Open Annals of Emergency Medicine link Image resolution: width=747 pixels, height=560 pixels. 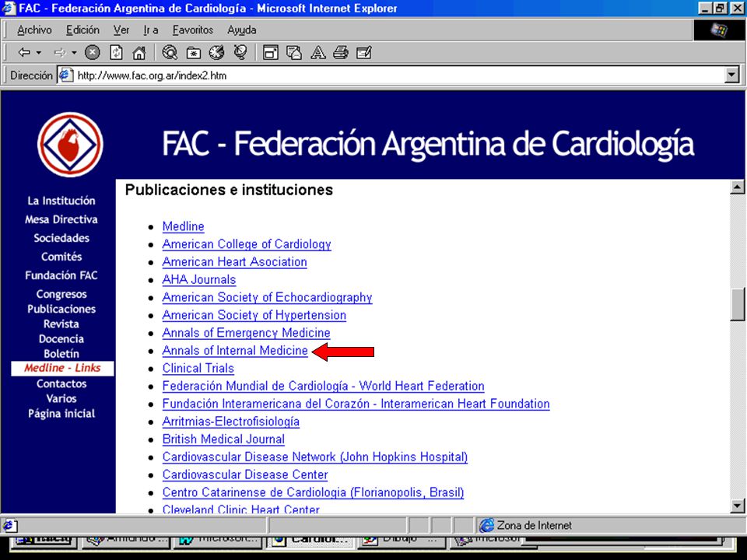tap(246, 333)
